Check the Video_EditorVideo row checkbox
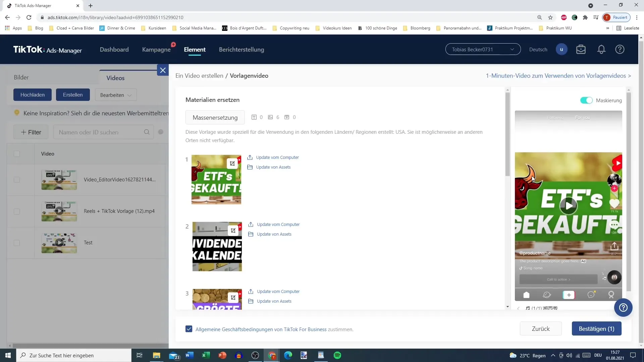The height and width of the screenshot is (362, 644). (17, 180)
